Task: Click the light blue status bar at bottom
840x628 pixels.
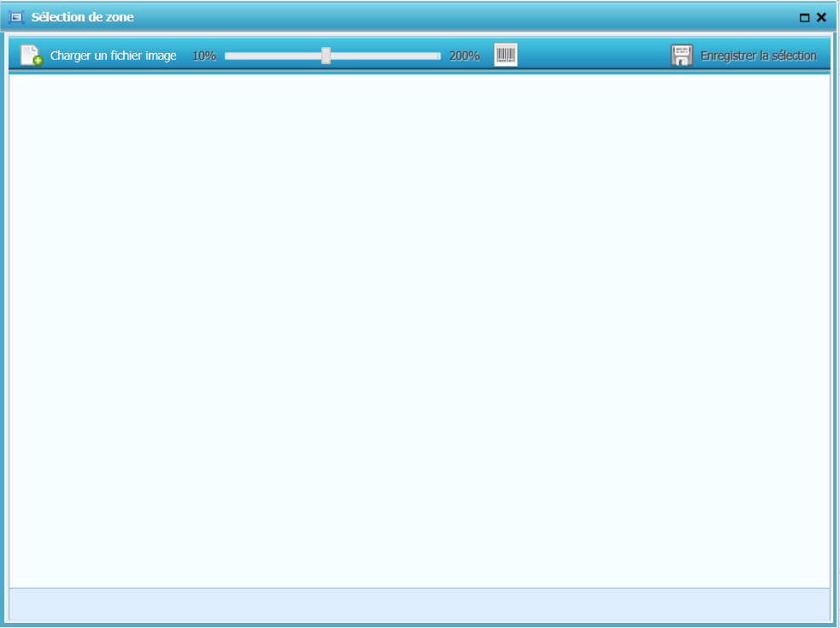Action: click(x=420, y=604)
